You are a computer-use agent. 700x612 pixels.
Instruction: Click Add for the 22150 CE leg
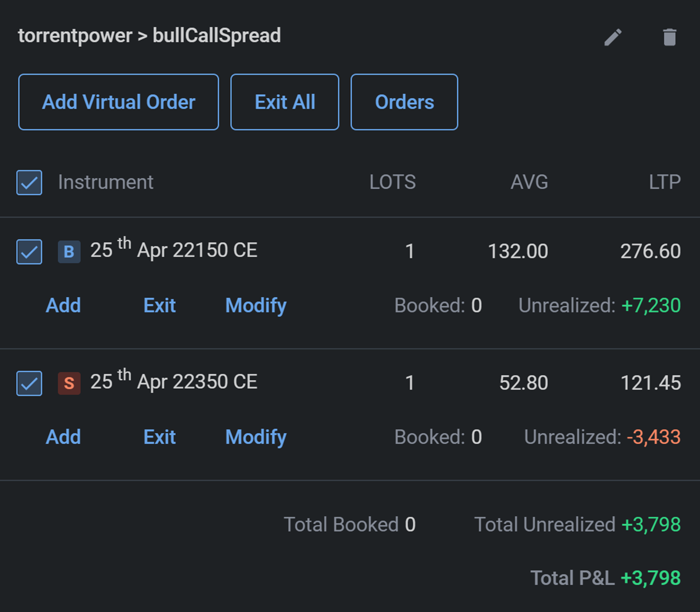pyautogui.click(x=63, y=305)
